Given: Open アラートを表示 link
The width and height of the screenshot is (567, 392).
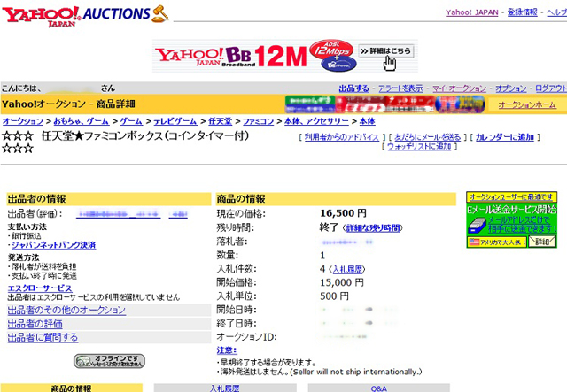Looking at the screenshot, I should (400, 88).
